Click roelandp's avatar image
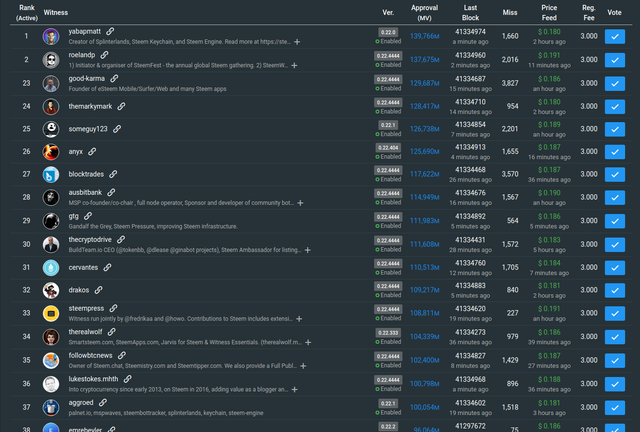Screen dimensions: 640x432 click(x=51, y=60)
